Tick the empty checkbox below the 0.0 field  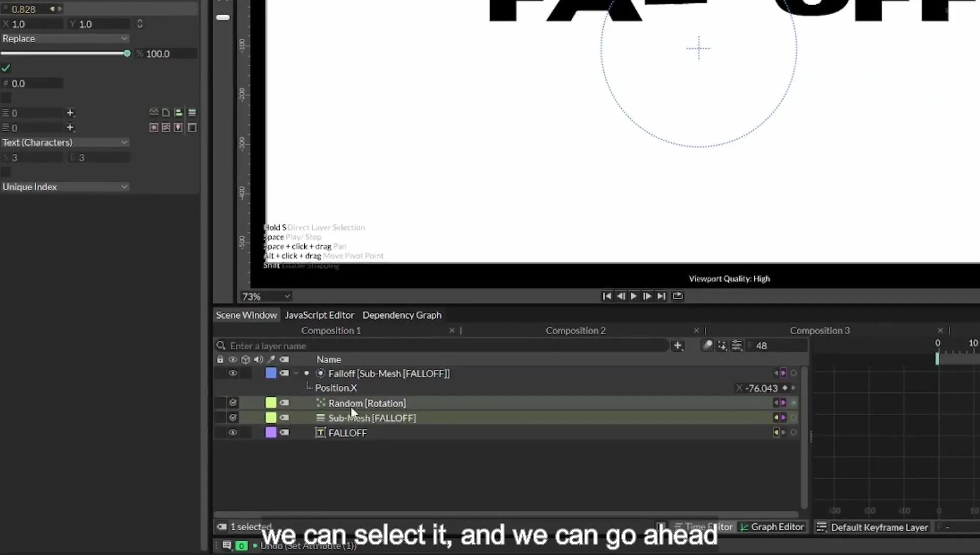tap(6, 98)
